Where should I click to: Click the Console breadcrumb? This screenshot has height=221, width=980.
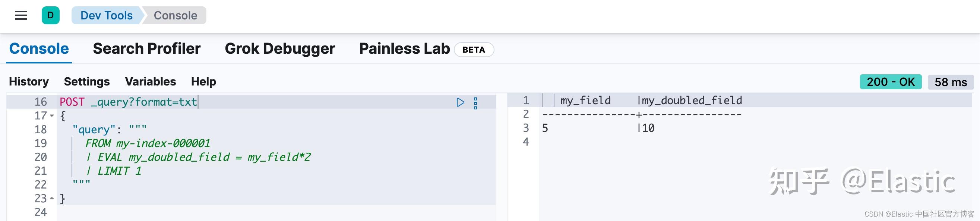click(x=176, y=16)
